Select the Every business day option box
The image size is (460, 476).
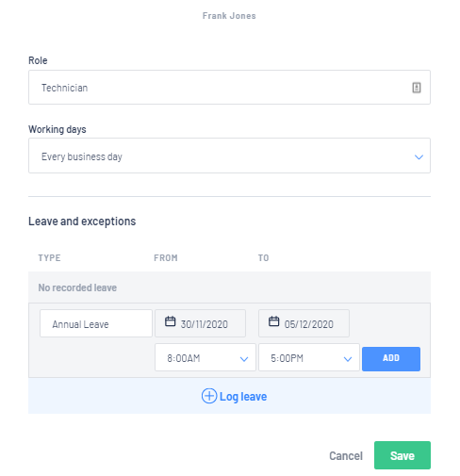[229, 156]
